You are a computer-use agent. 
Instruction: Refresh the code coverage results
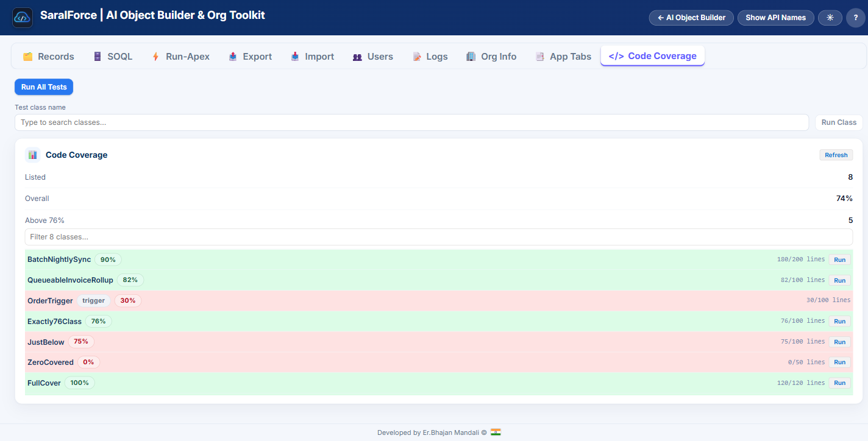[836, 155]
